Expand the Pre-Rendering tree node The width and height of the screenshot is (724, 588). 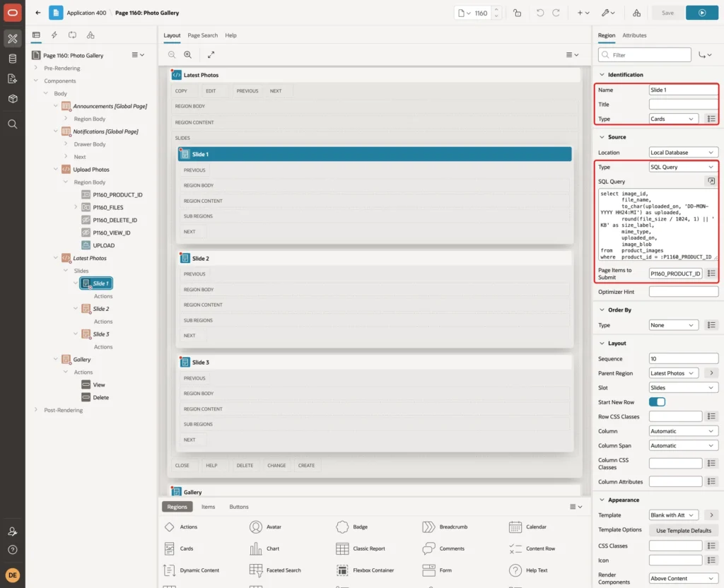tap(35, 68)
